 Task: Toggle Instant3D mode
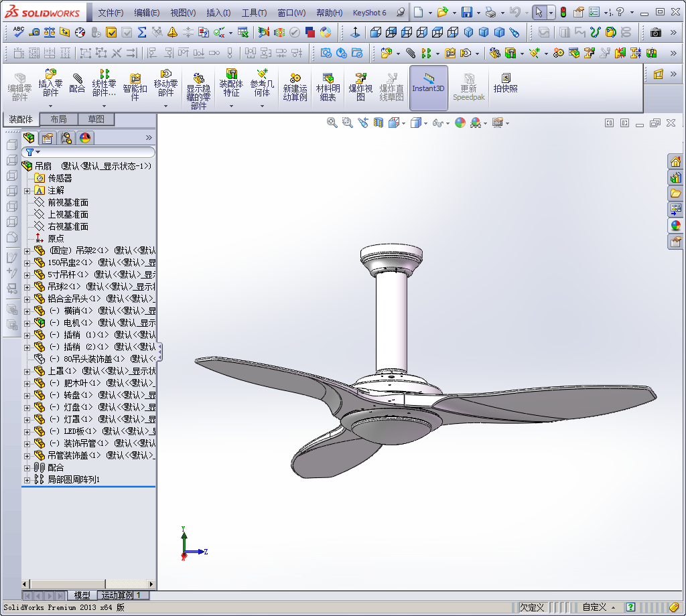(x=428, y=88)
